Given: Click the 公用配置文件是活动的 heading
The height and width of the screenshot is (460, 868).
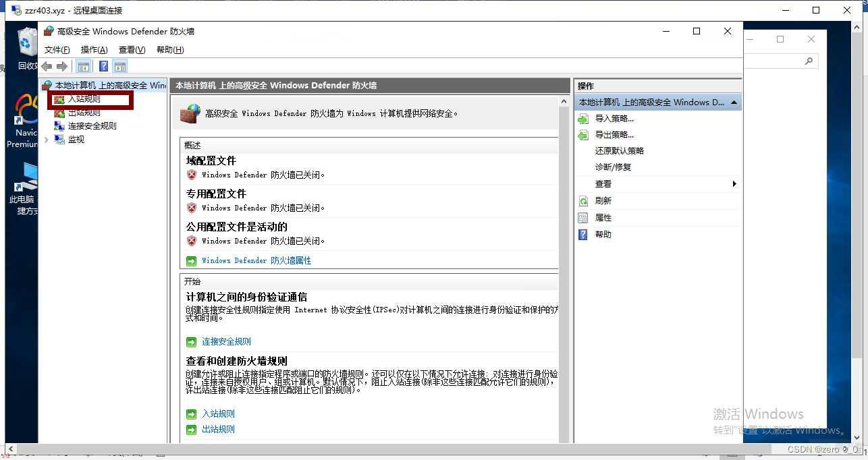Looking at the screenshot, I should 237,227.
